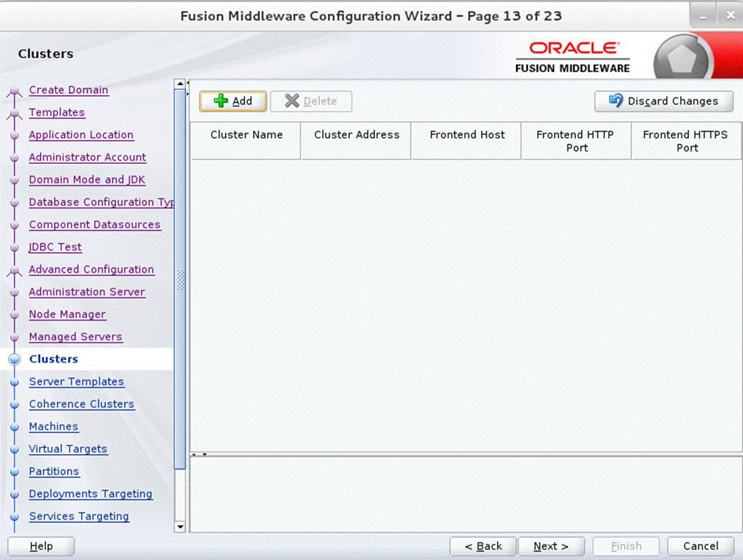Open the Managed Servers configuration step

pyautogui.click(x=75, y=337)
